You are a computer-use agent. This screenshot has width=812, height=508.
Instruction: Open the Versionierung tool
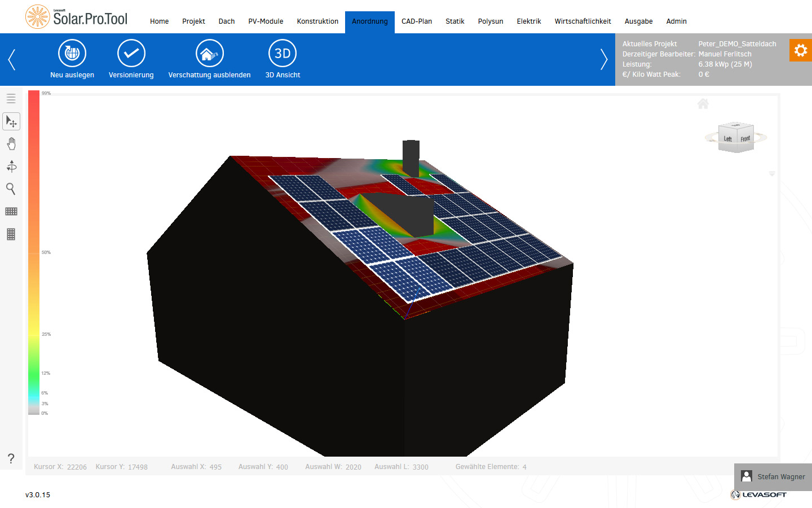coord(131,54)
